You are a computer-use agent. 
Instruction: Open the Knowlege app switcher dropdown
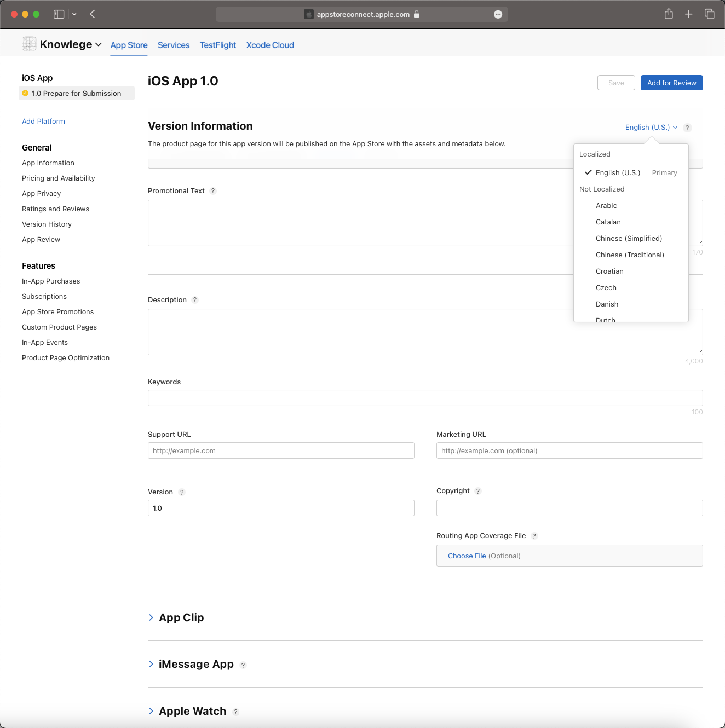click(x=99, y=44)
